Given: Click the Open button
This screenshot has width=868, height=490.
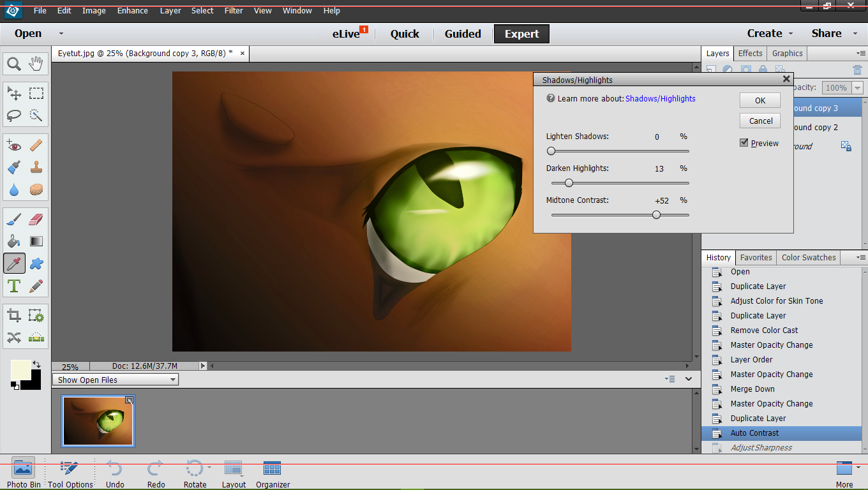Looking at the screenshot, I should pyautogui.click(x=28, y=34).
